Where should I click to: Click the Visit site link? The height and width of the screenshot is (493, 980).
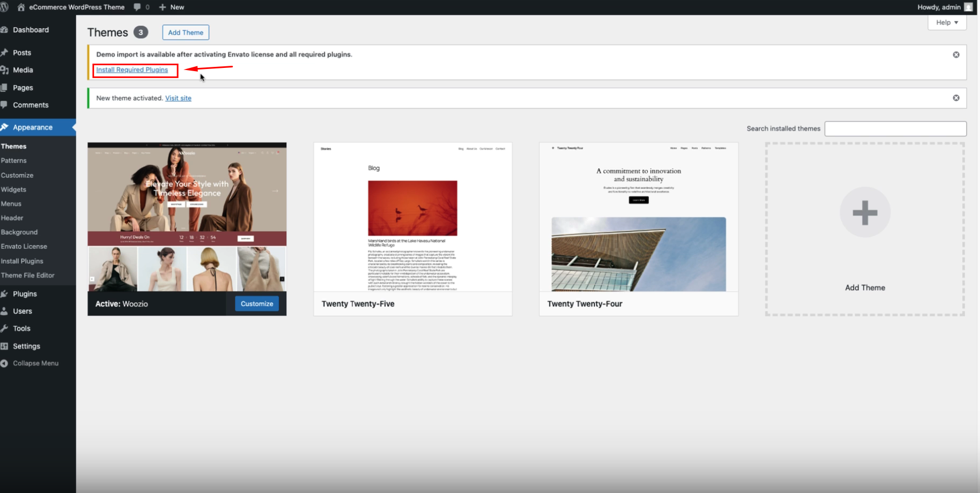[x=178, y=98]
